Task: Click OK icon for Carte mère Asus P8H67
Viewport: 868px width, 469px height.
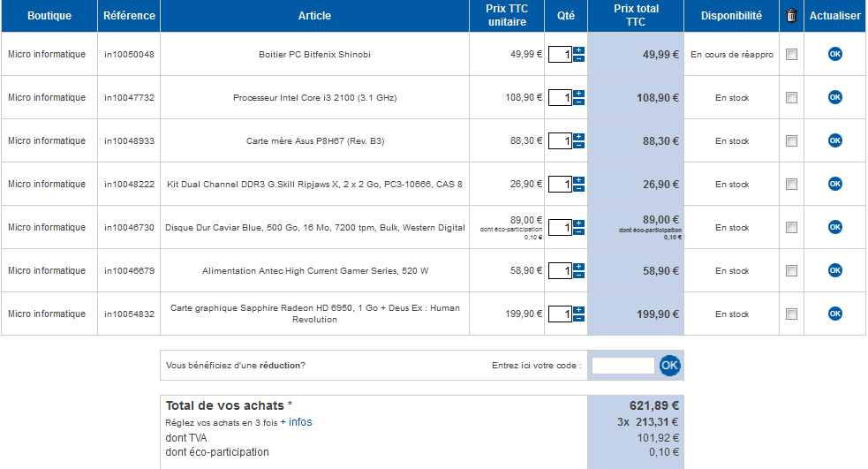Action: click(834, 140)
